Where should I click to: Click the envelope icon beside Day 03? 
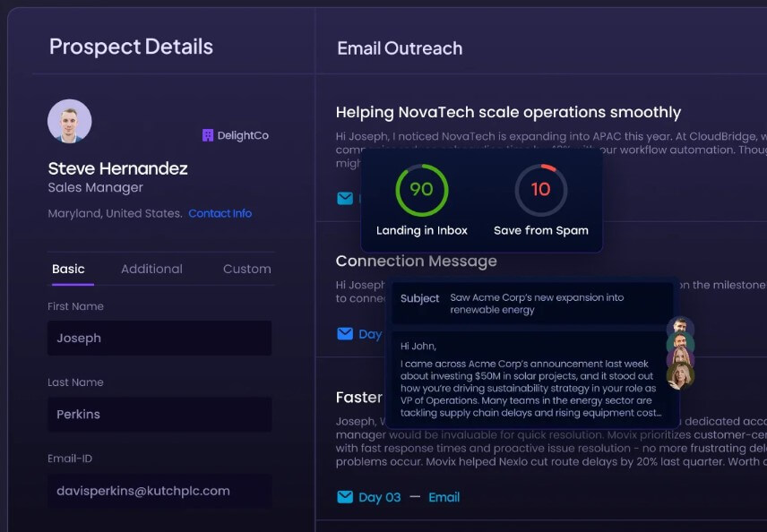click(345, 497)
